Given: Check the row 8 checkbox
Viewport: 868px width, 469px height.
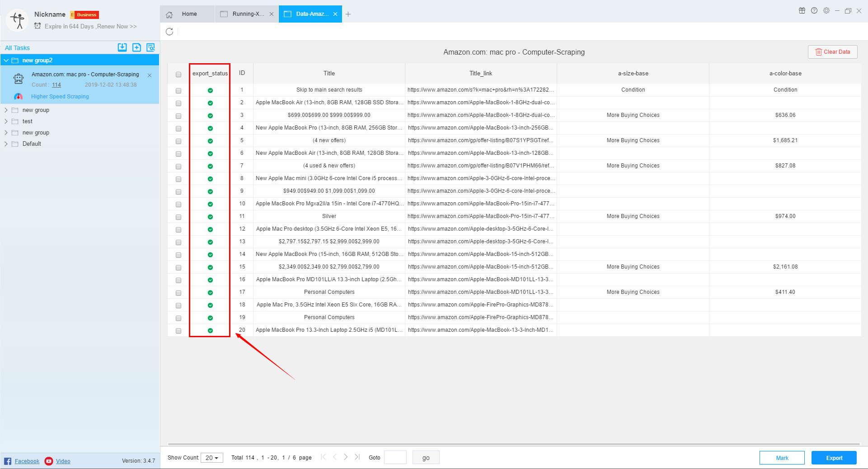Looking at the screenshot, I should pos(178,179).
